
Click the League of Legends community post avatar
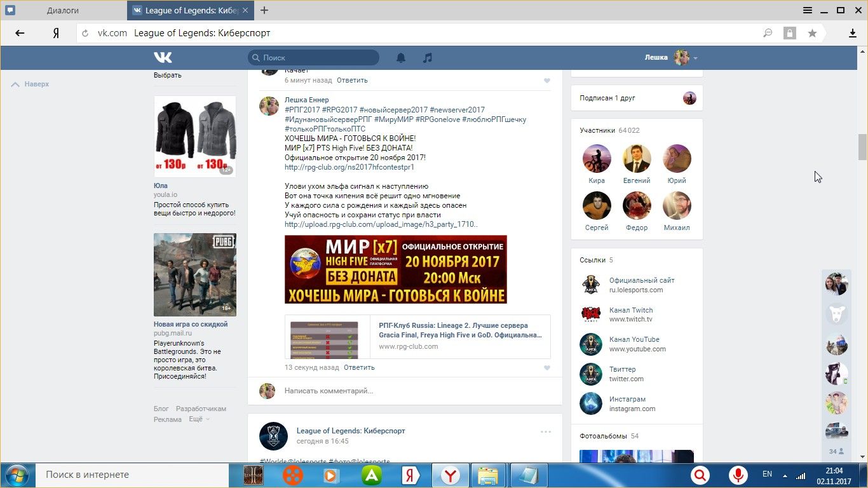pos(273,437)
